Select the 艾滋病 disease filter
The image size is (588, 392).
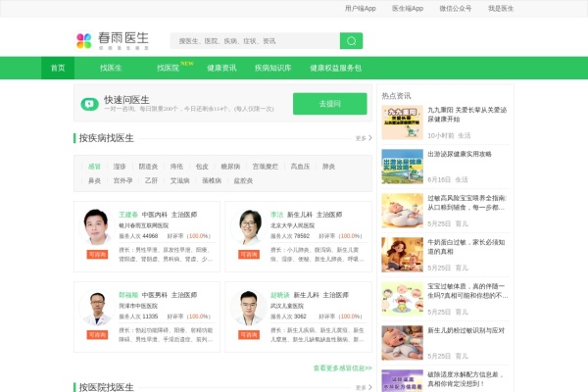coord(179,180)
